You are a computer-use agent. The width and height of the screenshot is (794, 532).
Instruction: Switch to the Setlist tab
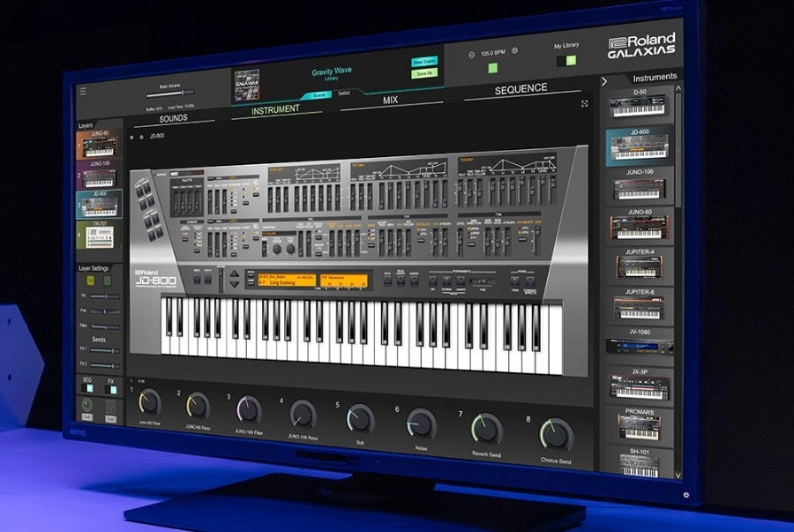coord(344,94)
